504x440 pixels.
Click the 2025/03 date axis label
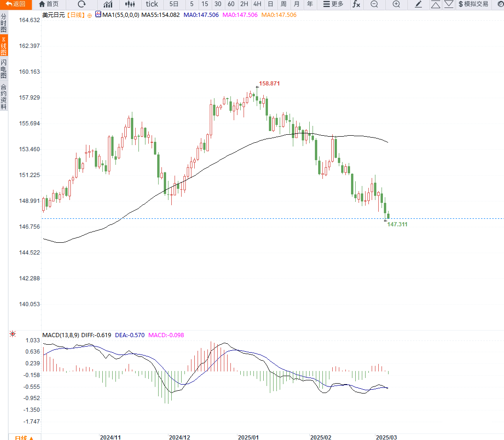386,438
